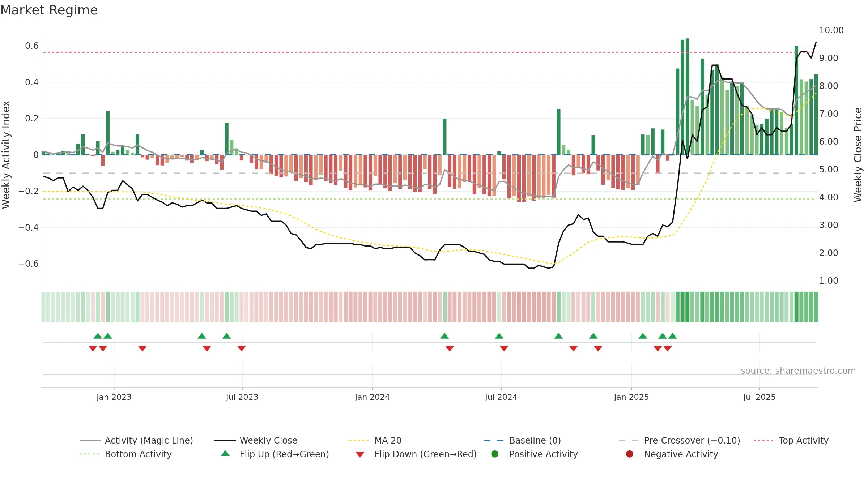Click the 0.4 activity axis label
Viewport: 868px width, 488px height.
point(32,82)
